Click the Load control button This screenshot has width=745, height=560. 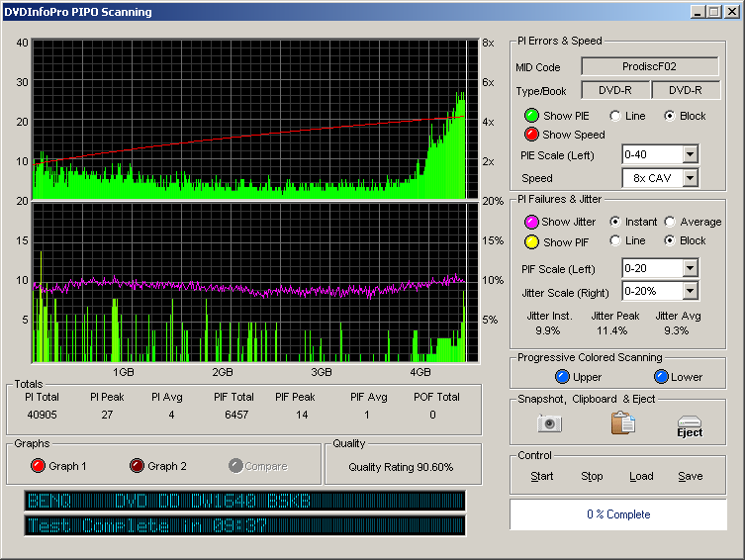coord(641,476)
